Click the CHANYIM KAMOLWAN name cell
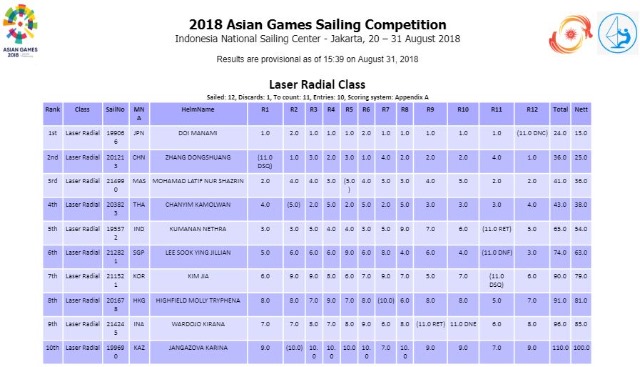Screen dimensions: 640x367 (x=198, y=209)
